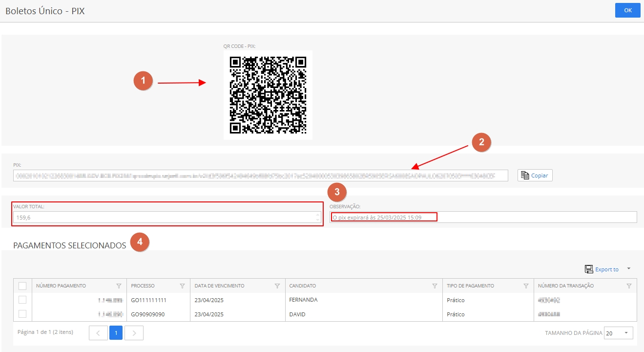Click the Valor Total input field
This screenshot has width=644, height=352.
(x=164, y=217)
